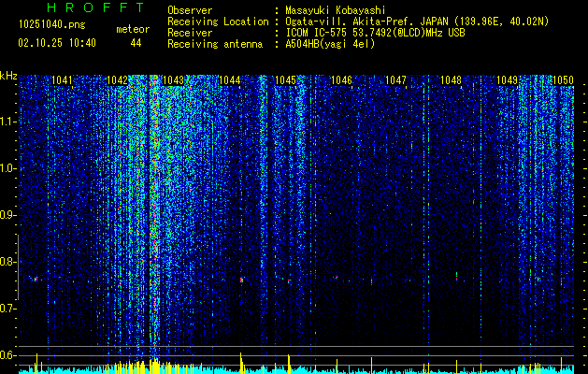Click the 1042 time marker

click(117, 80)
